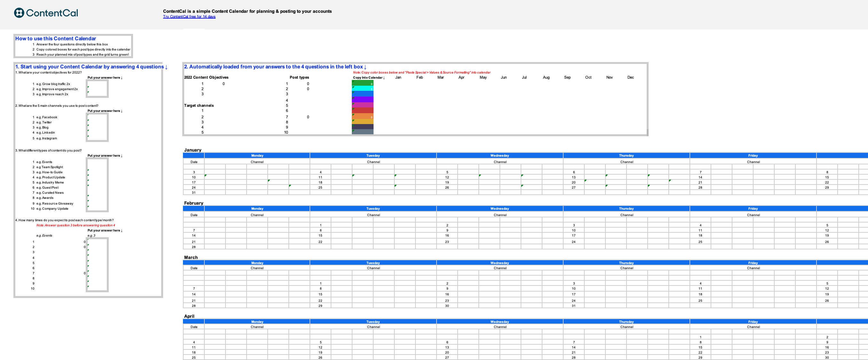Click April's Friday column header
This screenshot has width=868, height=360.
coord(753,322)
